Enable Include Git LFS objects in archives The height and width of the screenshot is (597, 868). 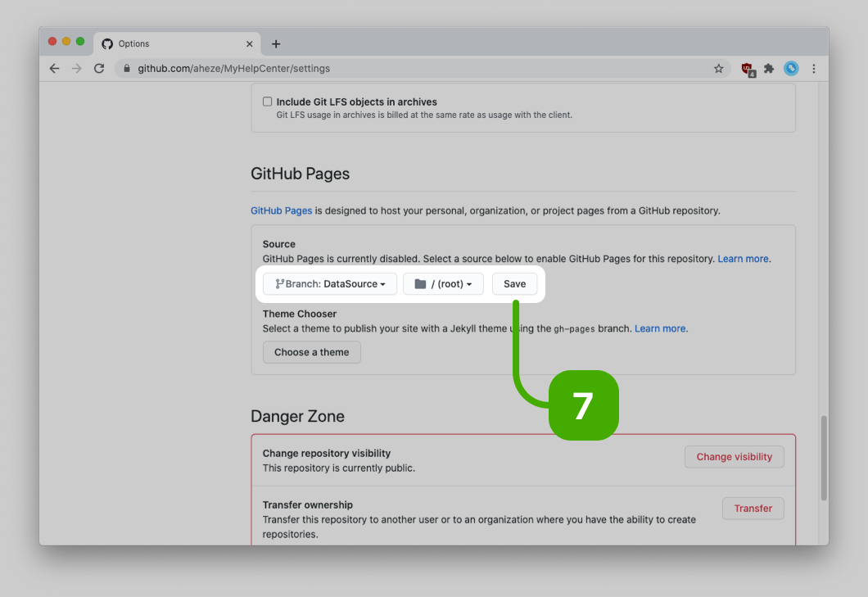coord(268,102)
